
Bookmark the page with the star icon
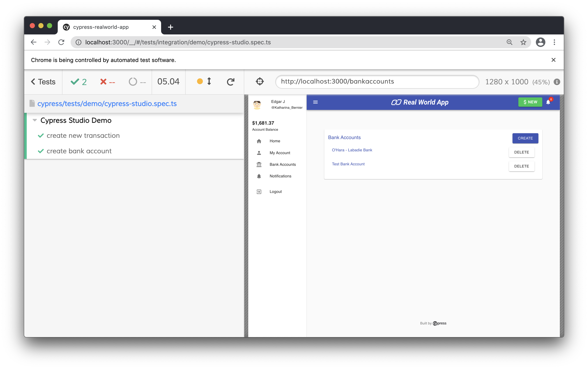[x=523, y=42]
